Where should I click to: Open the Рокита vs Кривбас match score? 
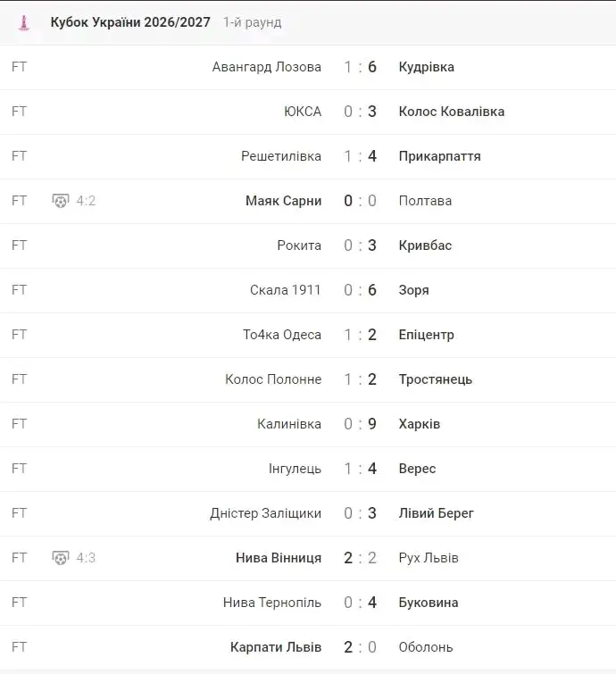(361, 245)
